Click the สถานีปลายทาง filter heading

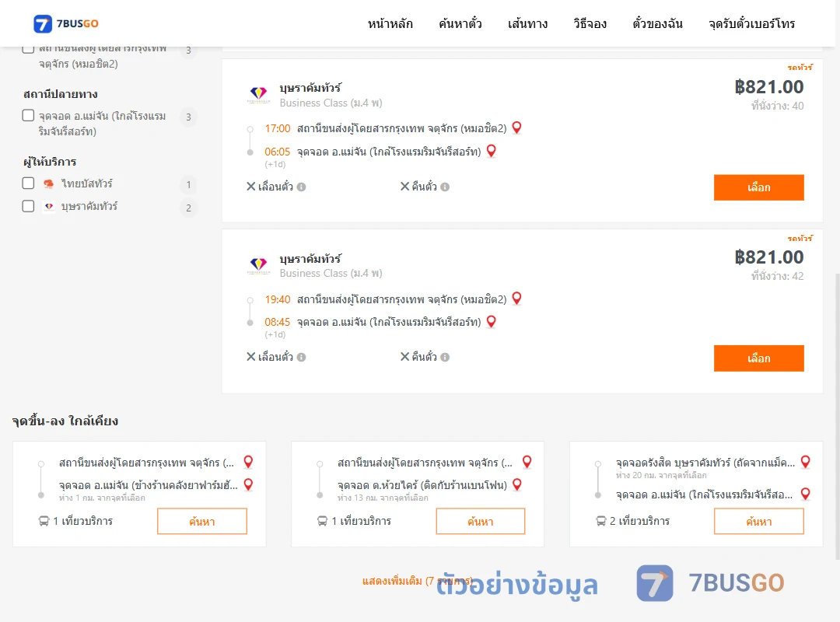coord(60,94)
